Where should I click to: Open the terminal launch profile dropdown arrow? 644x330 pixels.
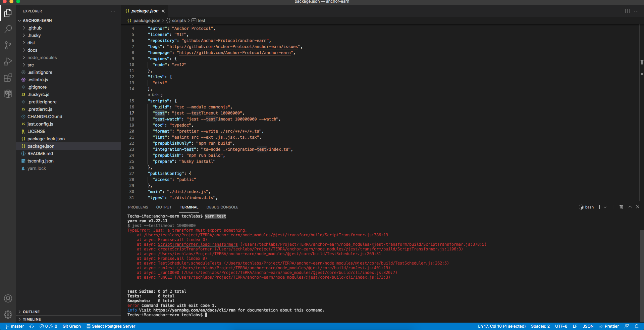point(605,207)
